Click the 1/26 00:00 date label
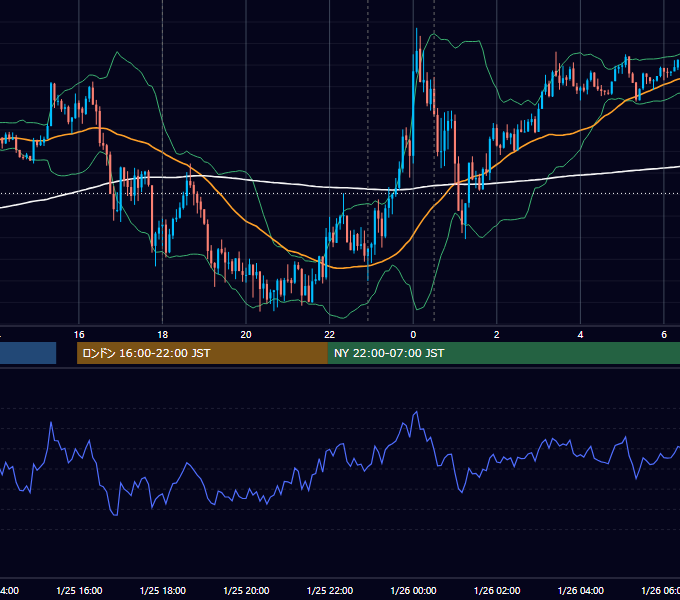The height and width of the screenshot is (600, 680). [413, 591]
